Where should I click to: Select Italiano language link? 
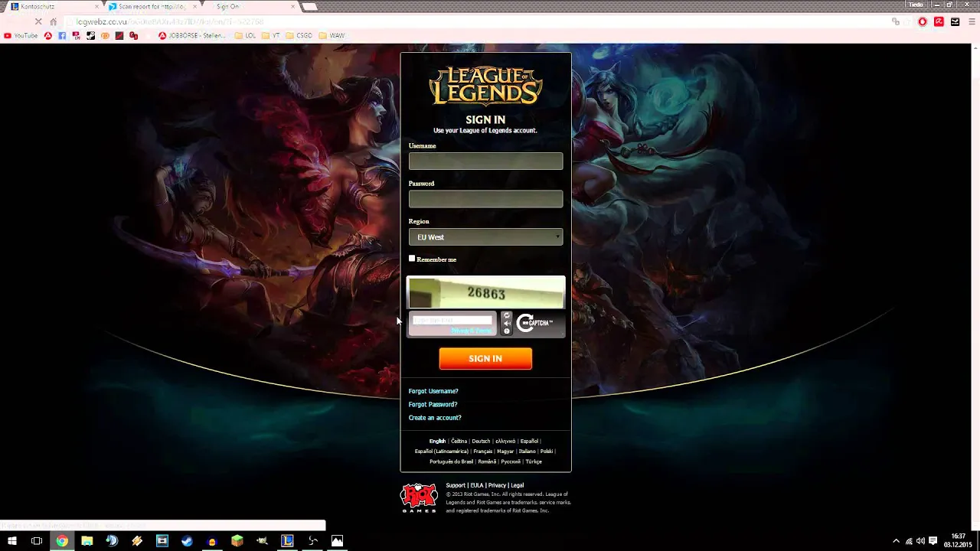coord(527,452)
